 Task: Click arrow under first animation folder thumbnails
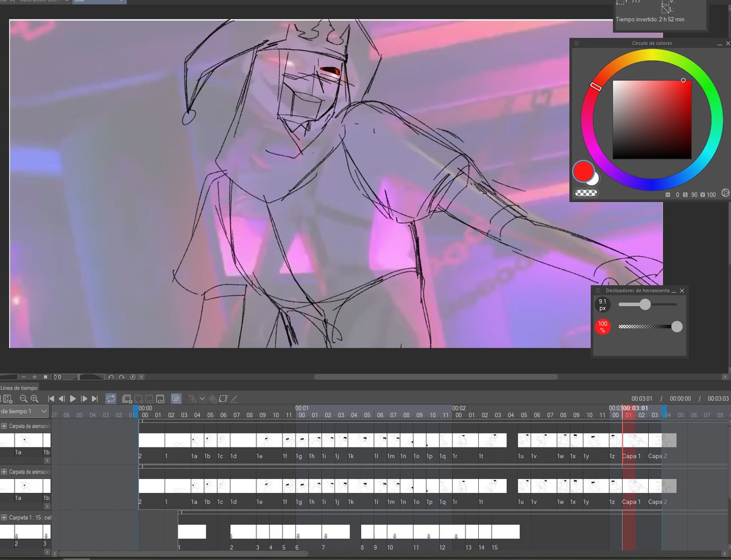(x=48, y=461)
